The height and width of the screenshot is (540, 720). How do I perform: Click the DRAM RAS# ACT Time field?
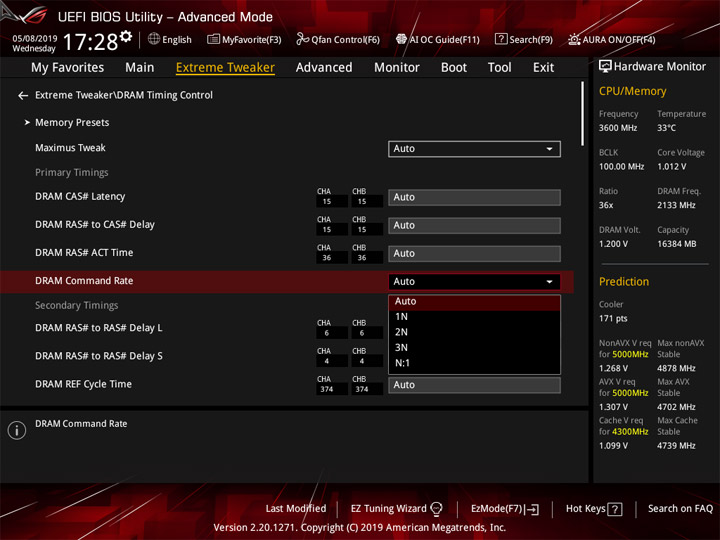point(474,253)
